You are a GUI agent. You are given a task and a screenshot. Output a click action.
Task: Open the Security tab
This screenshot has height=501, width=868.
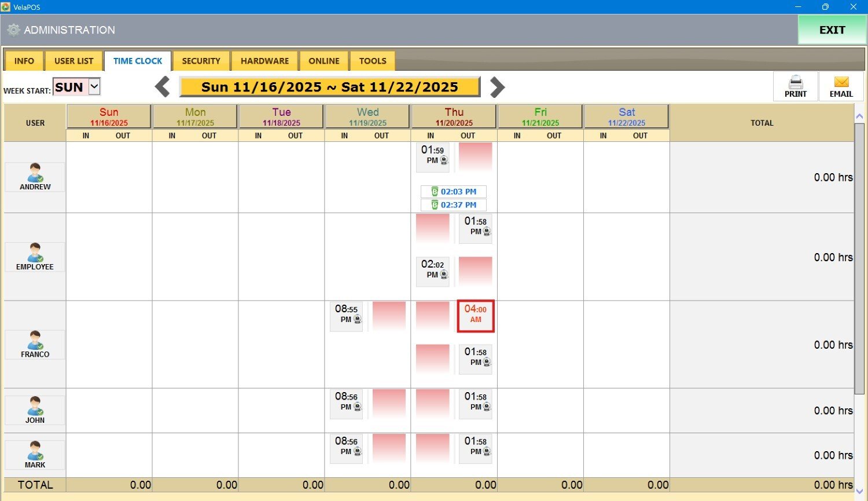click(201, 61)
